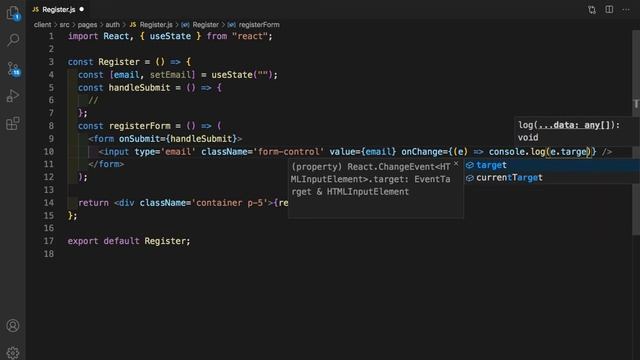Open the Extensions view icon
This screenshot has width=640, height=360.
(13, 123)
